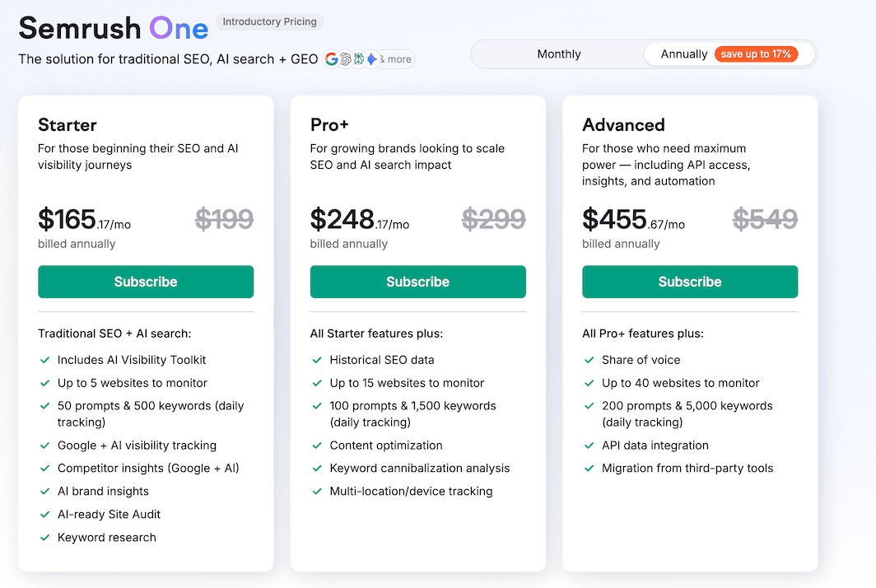
Task: Click the Perplexity logo icon
Action: pos(359,59)
